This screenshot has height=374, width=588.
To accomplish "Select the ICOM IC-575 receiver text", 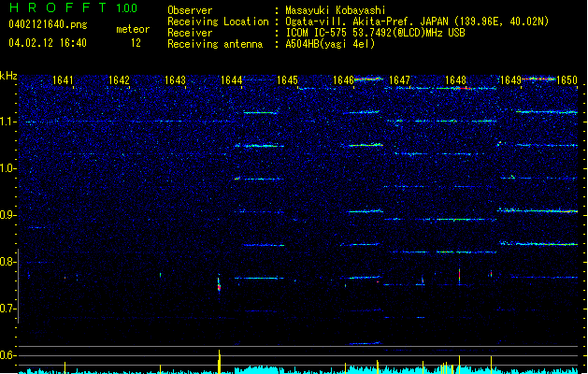I will tap(376, 33).
